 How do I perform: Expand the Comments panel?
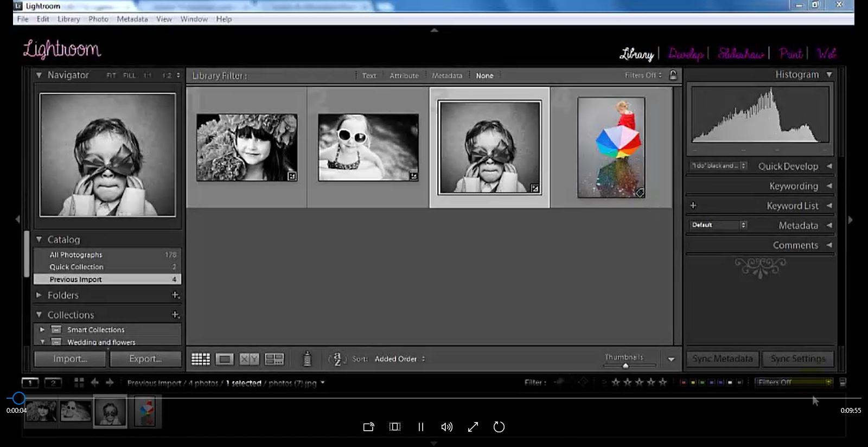pyautogui.click(x=829, y=245)
